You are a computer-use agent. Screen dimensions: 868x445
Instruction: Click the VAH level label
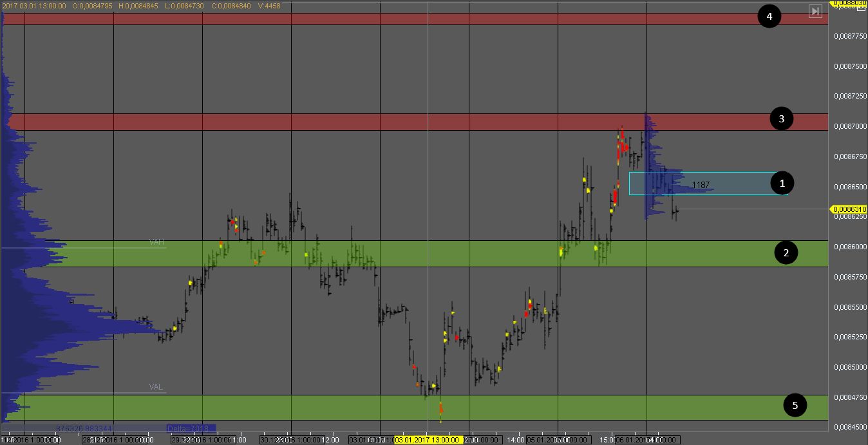[156, 242]
